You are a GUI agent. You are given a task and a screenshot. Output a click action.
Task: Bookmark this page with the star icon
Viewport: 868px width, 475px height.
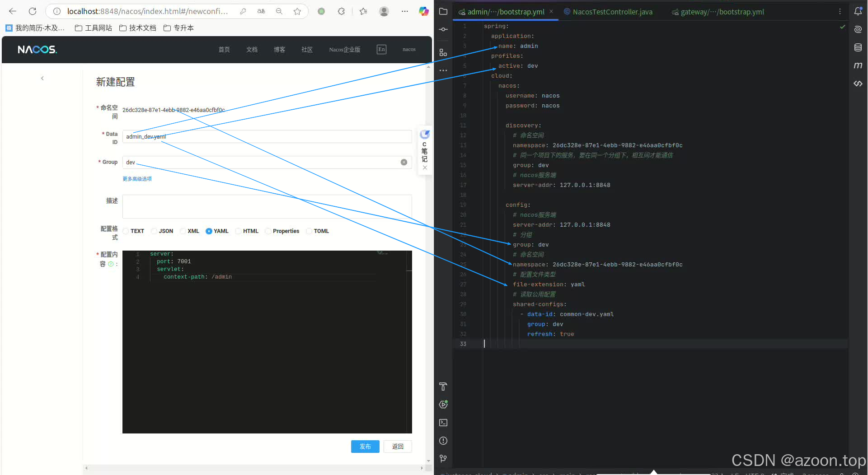click(x=297, y=11)
